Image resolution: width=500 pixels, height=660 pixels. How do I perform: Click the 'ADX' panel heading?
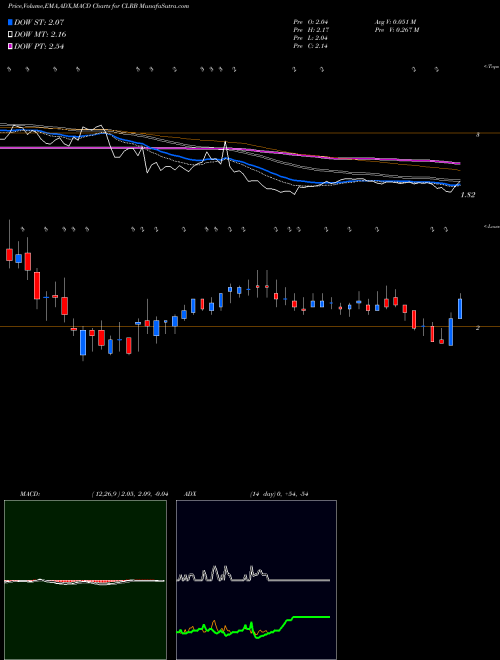pos(190,494)
